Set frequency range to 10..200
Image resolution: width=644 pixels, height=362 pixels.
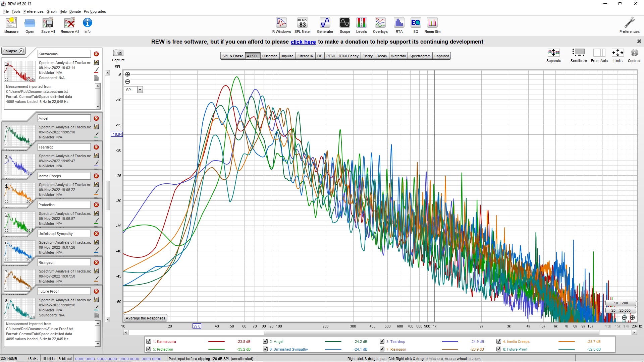[621, 303]
